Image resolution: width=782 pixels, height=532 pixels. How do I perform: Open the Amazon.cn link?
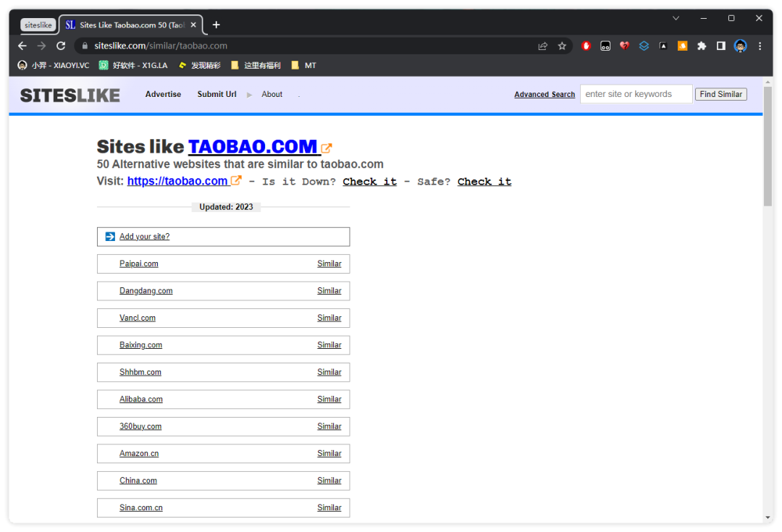[x=138, y=454]
